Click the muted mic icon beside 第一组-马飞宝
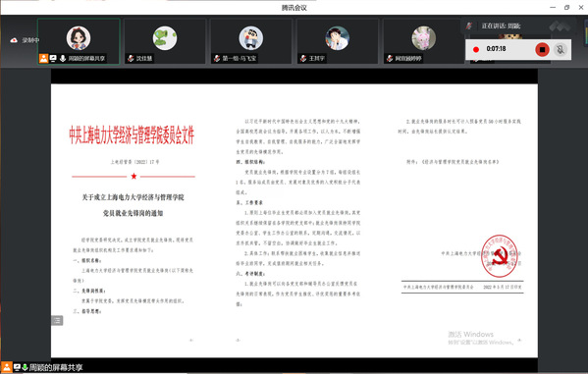The width and height of the screenshot is (588, 374). click(x=217, y=59)
